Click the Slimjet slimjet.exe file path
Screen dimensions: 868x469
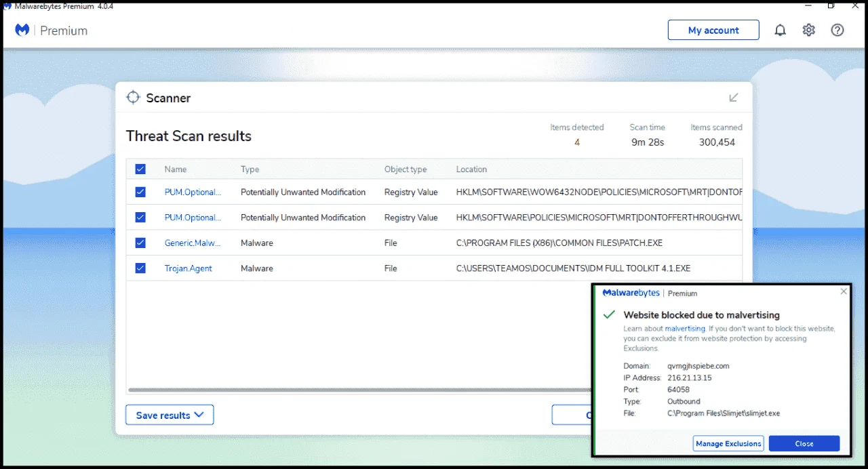(724, 413)
